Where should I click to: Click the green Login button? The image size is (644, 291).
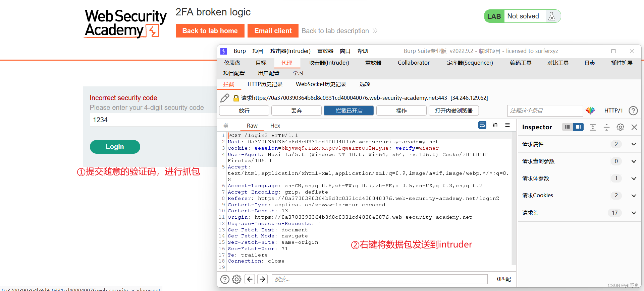[x=115, y=147]
